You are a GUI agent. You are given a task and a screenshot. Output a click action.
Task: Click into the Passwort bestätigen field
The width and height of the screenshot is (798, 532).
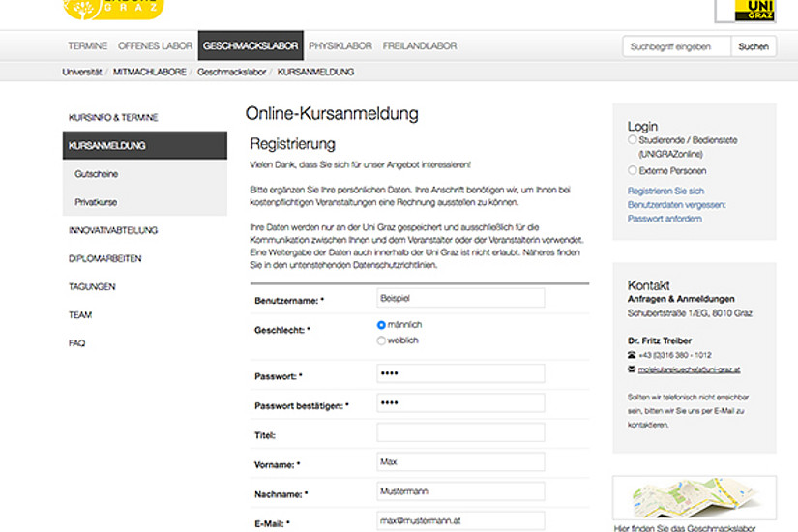pyautogui.click(x=460, y=402)
